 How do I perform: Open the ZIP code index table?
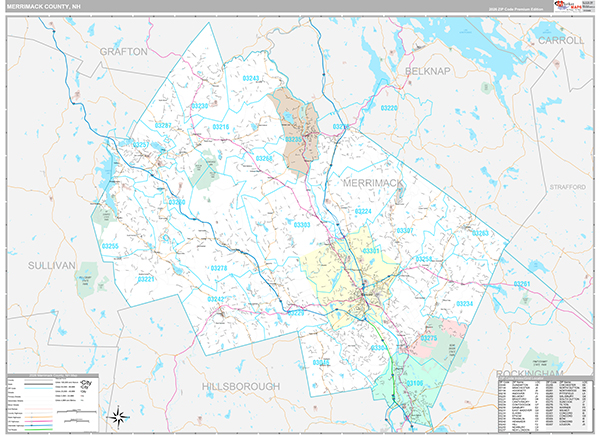pyautogui.click(x=545, y=404)
